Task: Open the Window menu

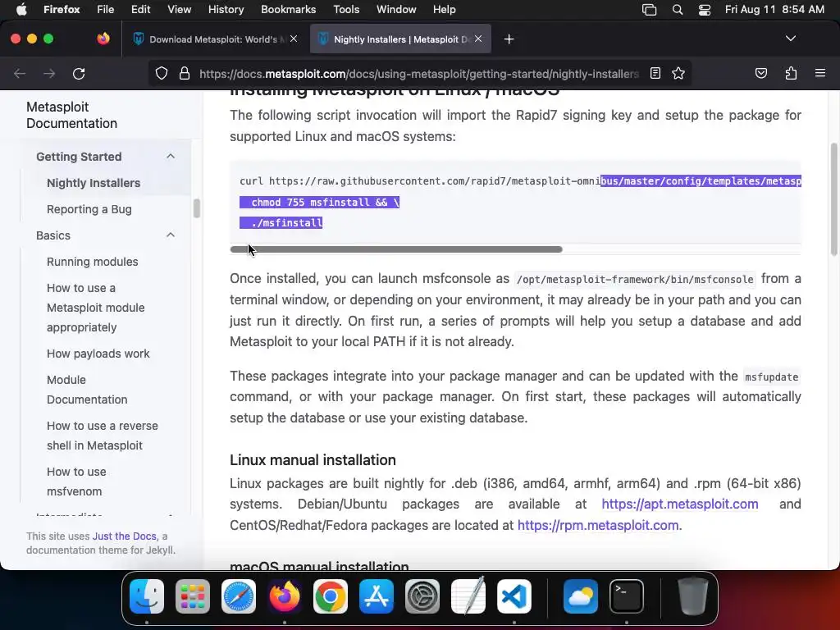Action: pos(396,9)
